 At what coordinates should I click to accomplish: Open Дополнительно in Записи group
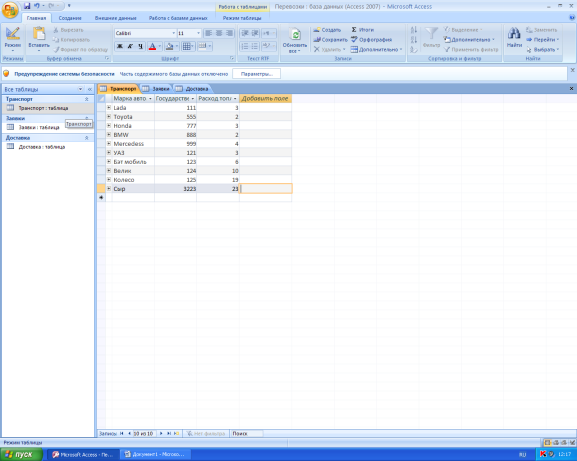pyautogui.click(x=376, y=49)
